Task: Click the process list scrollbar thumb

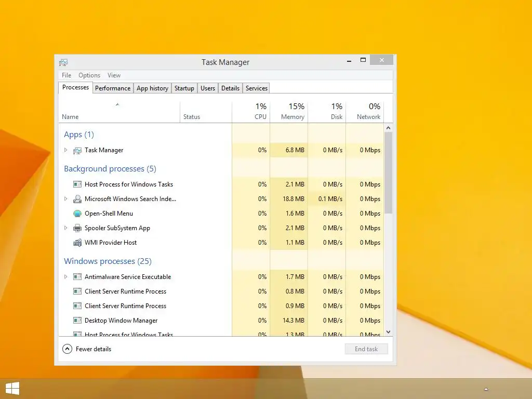Action: 389,173
